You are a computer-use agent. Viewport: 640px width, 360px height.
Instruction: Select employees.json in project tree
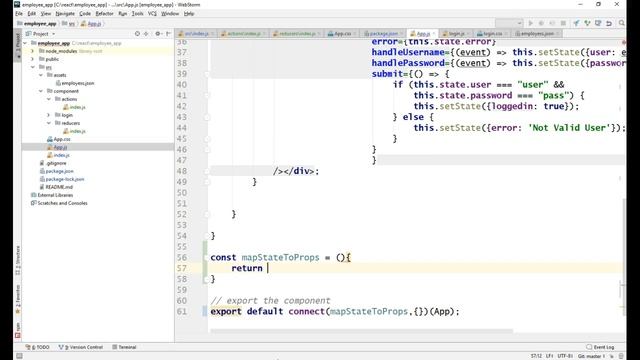(75, 83)
